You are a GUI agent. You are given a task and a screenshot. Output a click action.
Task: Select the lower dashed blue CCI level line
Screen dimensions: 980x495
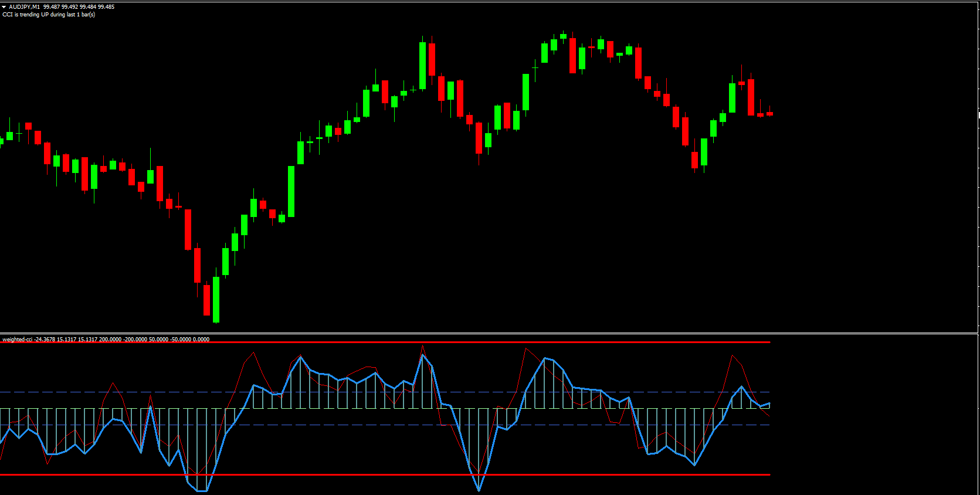click(352, 425)
